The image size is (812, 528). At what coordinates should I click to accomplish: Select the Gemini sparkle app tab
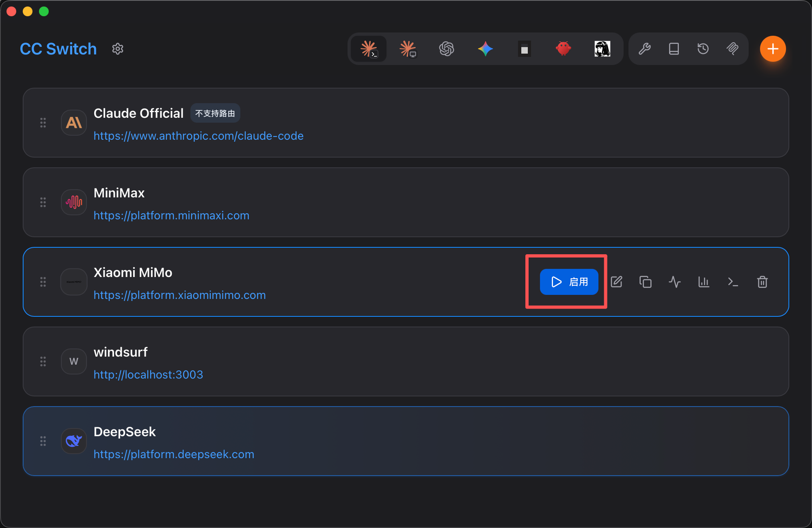(x=486, y=49)
